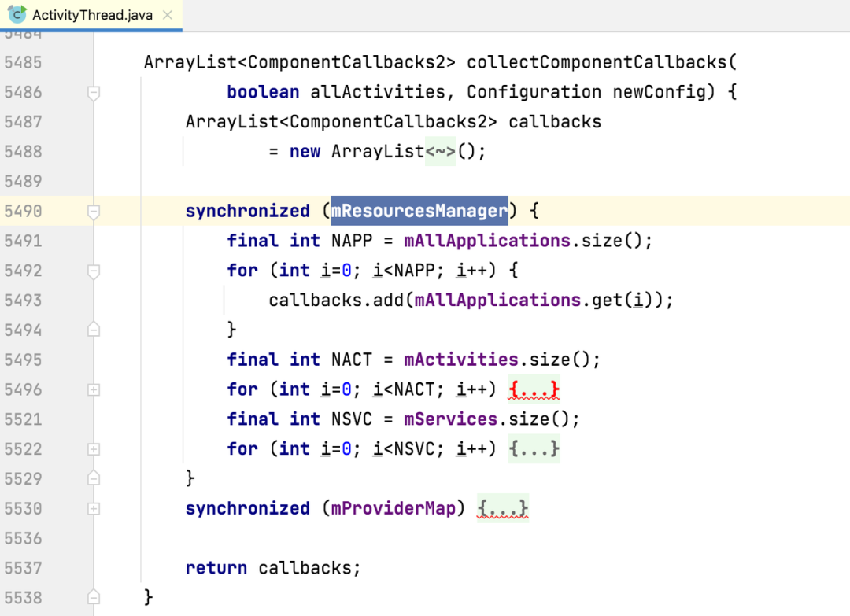Close the ActivityThread.java tab
The width and height of the screenshot is (850, 616).
click(167, 16)
